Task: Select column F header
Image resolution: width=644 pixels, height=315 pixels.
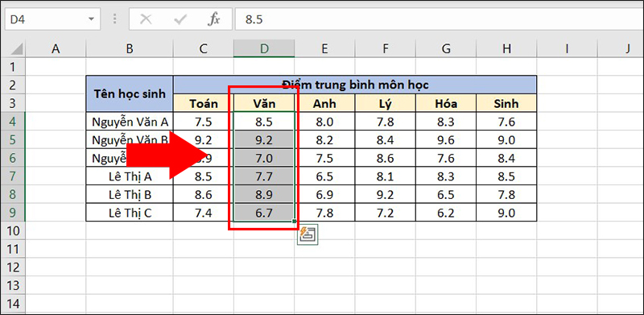Action: tap(386, 49)
